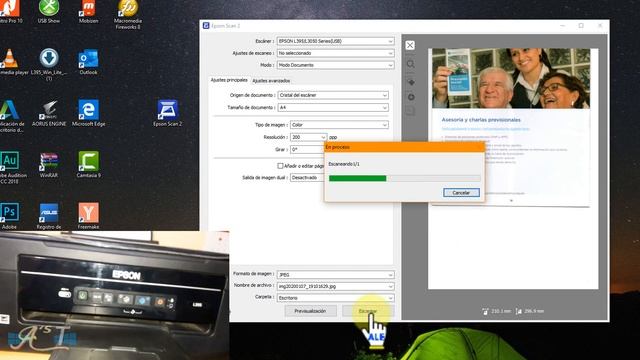Open the Carpeta dropdown
This screenshot has width=640, height=360.
tap(336, 298)
